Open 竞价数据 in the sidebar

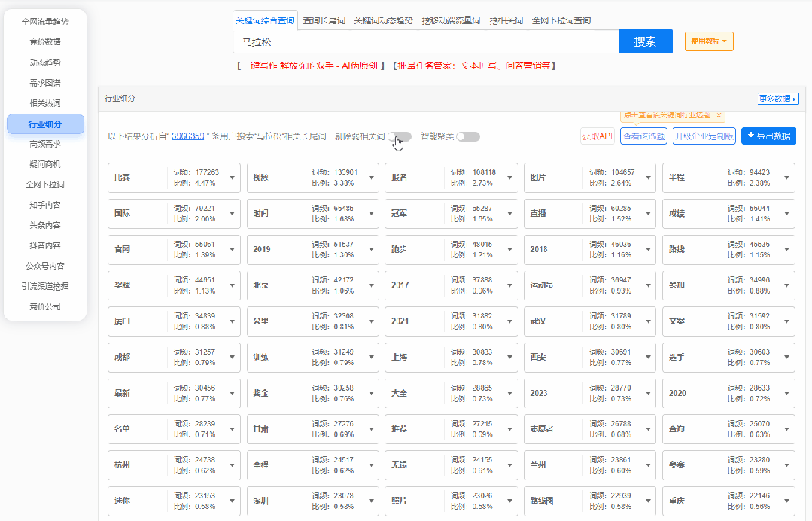coord(45,42)
